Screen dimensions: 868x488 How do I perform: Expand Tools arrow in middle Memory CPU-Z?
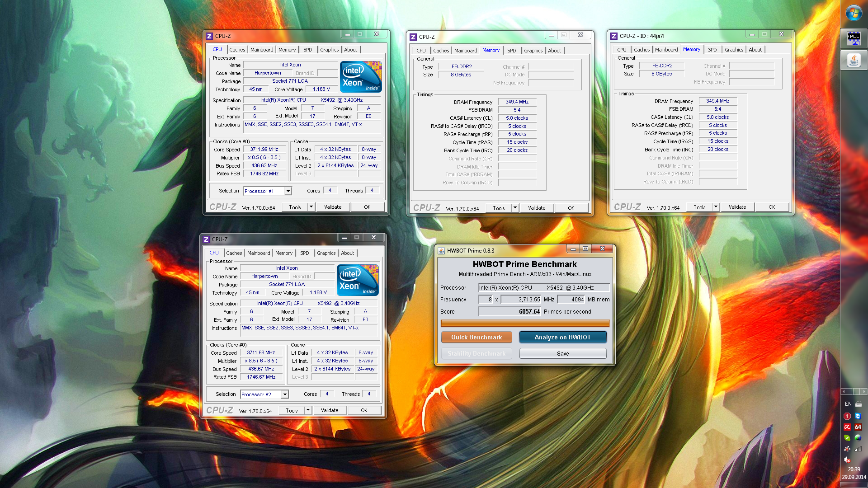click(x=515, y=208)
